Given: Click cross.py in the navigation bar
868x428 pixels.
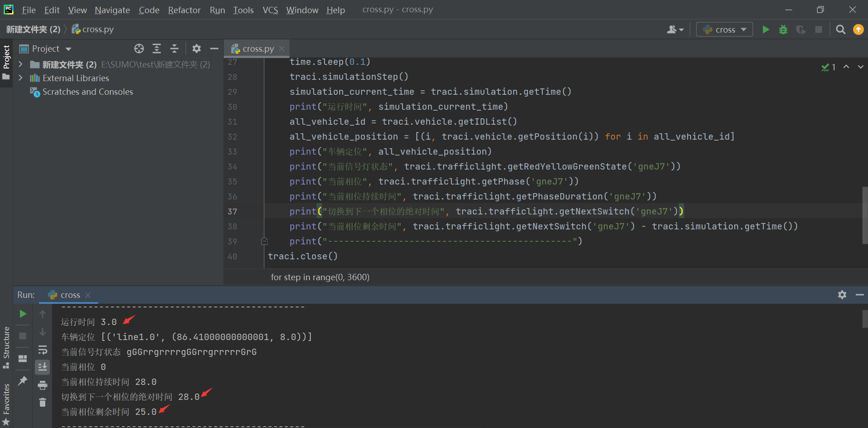Looking at the screenshot, I should [93, 29].
